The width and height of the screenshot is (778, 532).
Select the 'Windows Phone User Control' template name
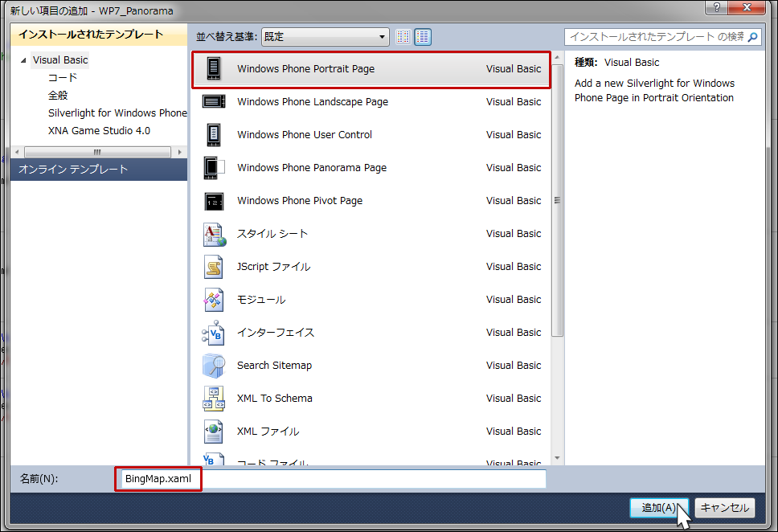(305, 135)
